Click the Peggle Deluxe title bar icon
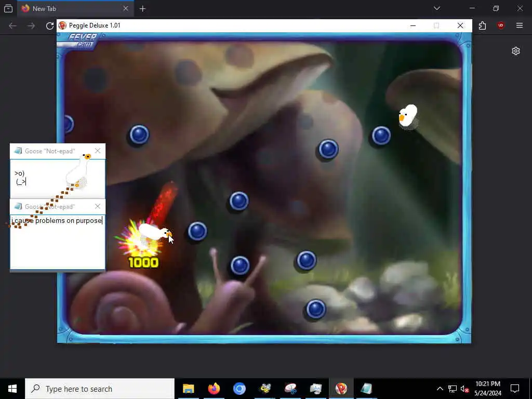 (x=62, y=25)
